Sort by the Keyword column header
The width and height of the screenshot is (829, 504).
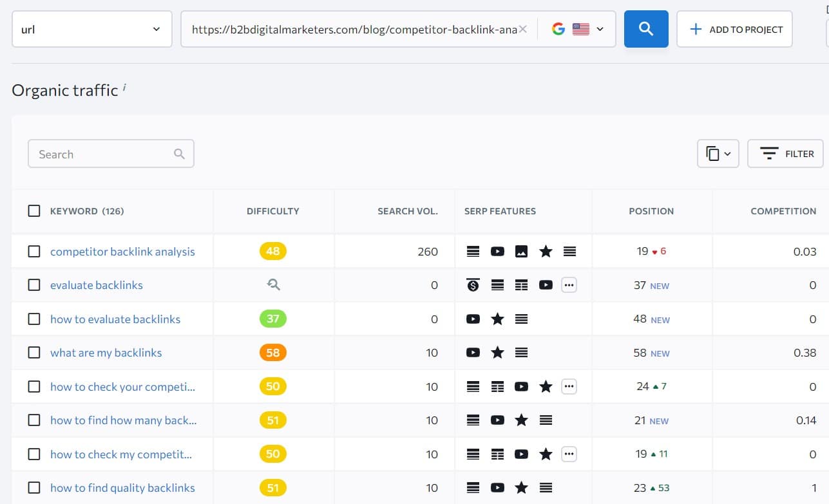click(87, 211)
